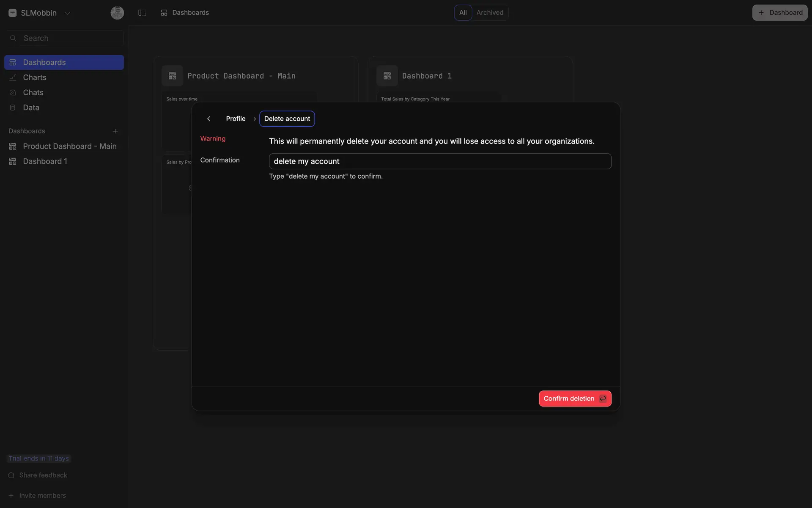This screenshot has width=812, height=508.
Task: Click the Product Dashboard - Main card icon
Action: [172, 76]
